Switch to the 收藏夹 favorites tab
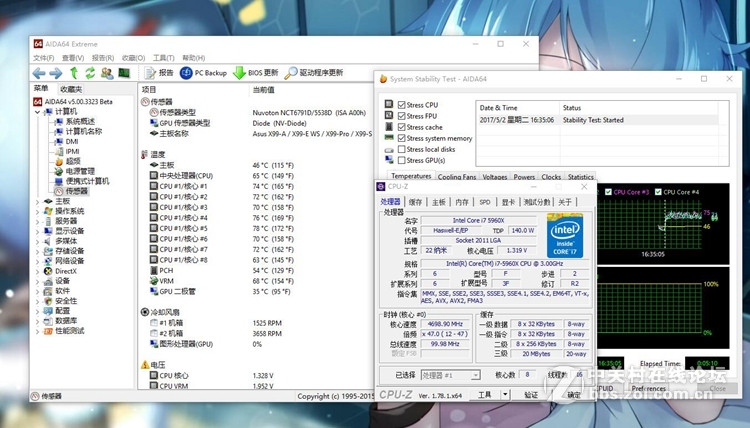 coord(71,89)
